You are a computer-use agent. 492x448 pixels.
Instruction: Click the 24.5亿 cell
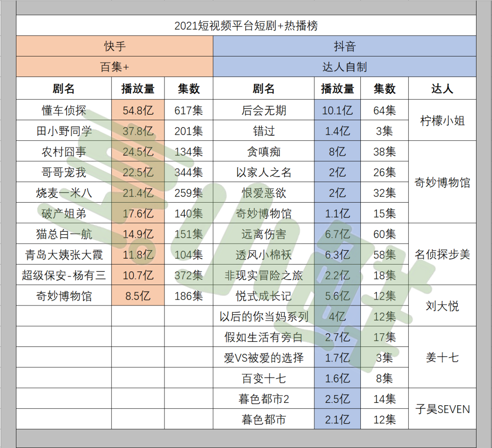pyautogui.click(x=138, y=152)
